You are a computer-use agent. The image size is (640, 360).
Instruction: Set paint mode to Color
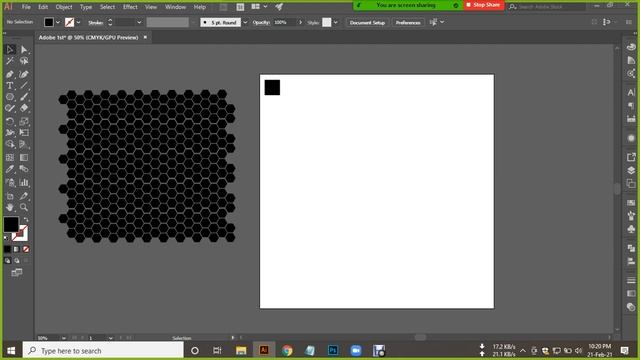[x=7, y=249]
